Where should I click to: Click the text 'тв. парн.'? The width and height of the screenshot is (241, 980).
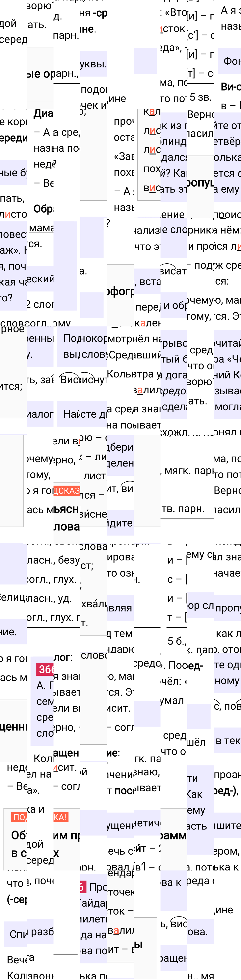click(x=183, y=508)
